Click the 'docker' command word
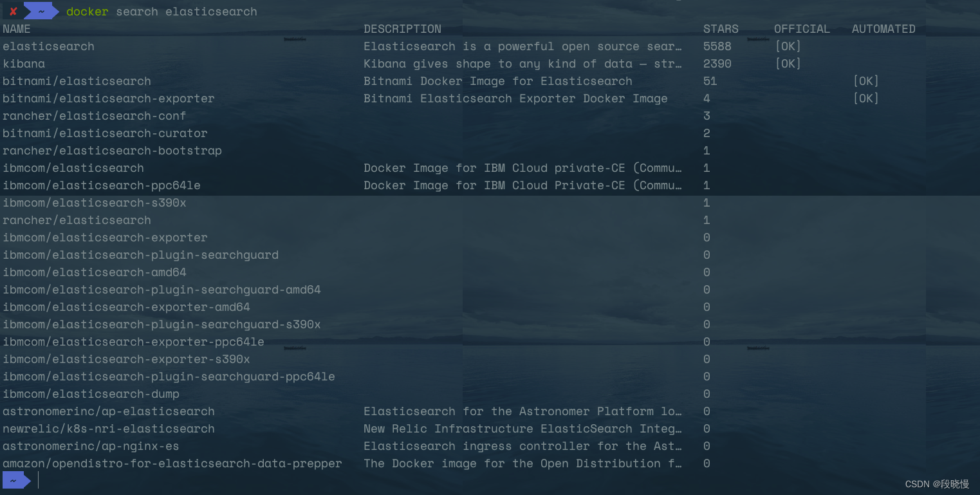This screenshot has height=495, width=980. pyautogui.click(x=88, y=12)
